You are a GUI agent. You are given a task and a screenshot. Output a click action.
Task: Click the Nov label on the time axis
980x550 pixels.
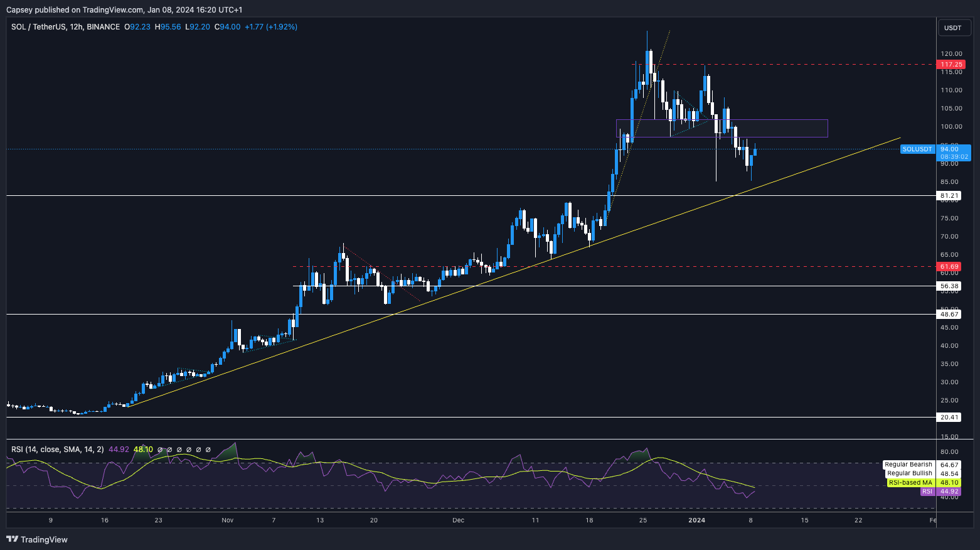coord(228,520)
